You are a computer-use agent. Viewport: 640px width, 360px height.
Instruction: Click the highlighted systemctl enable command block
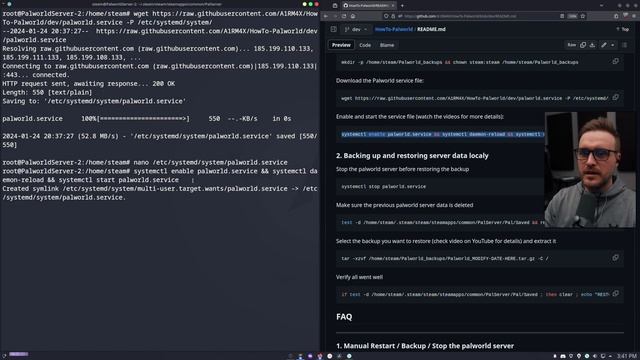443,134
